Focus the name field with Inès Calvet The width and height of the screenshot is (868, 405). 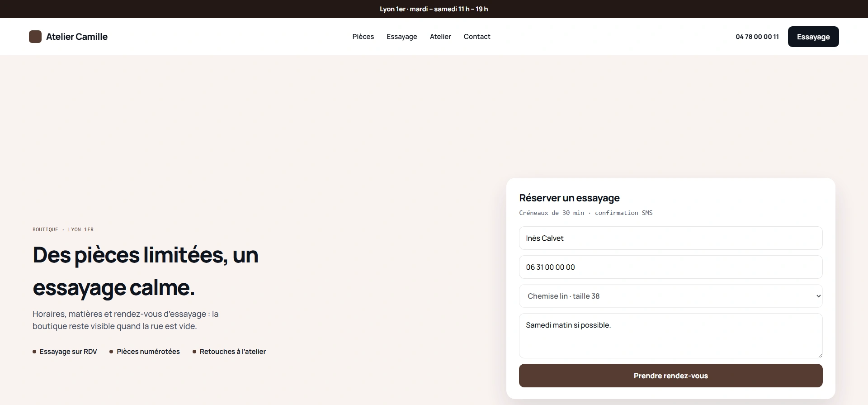[x=670, y=238]
